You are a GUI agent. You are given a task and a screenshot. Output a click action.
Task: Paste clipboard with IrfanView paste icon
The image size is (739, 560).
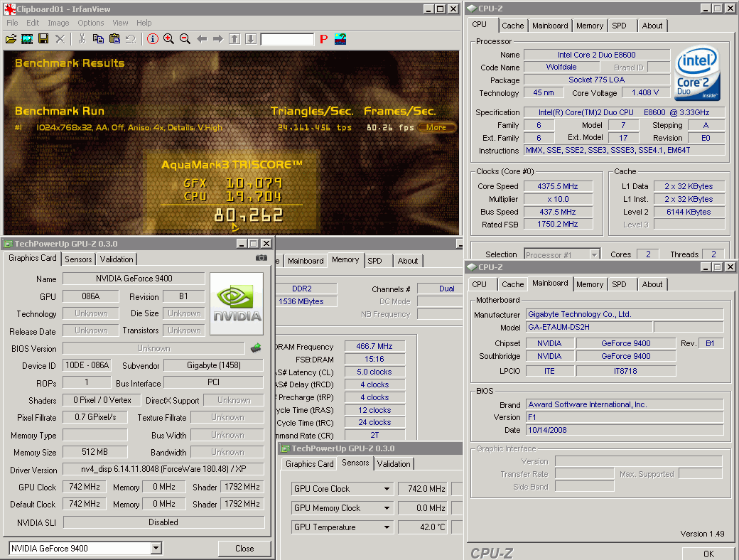point(114,39)
